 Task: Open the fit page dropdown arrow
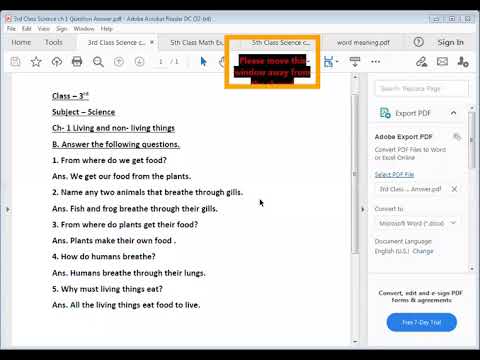[x=337, y=62]
